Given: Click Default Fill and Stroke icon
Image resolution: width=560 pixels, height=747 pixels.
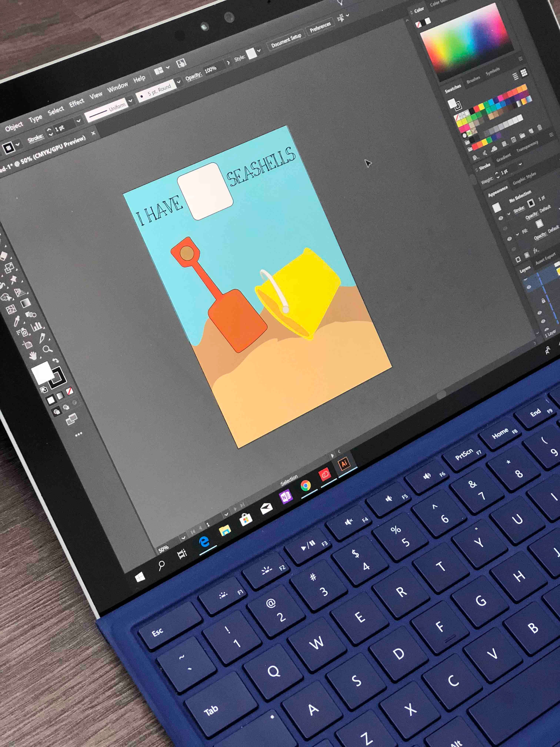Looking at the screenshot, I should [x=44, y=390].
